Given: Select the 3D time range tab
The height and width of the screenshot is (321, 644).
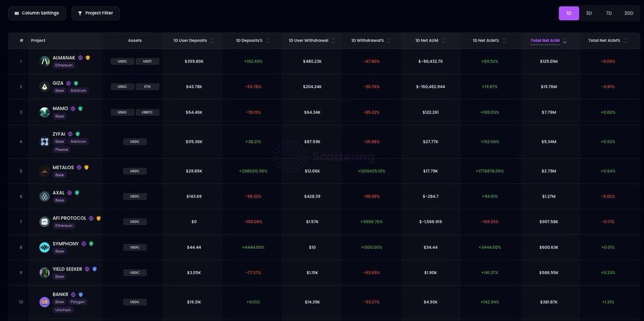Looking at the screenshot, I should point(588,13).
